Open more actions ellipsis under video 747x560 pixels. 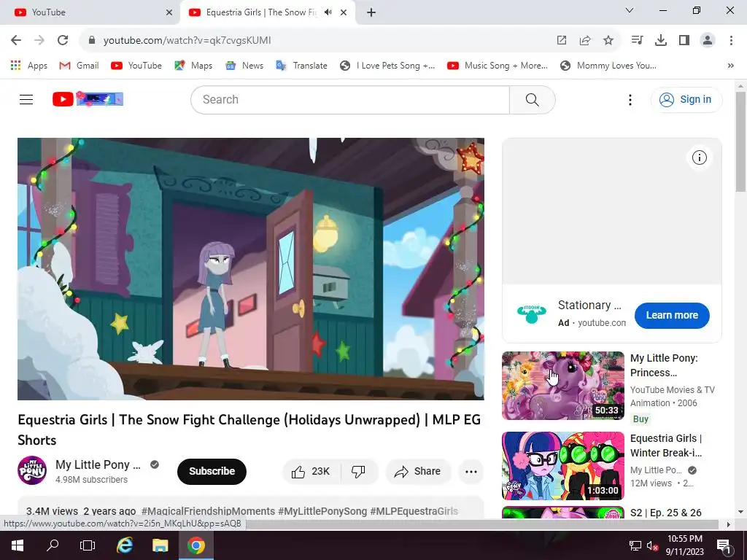point(471,472)
